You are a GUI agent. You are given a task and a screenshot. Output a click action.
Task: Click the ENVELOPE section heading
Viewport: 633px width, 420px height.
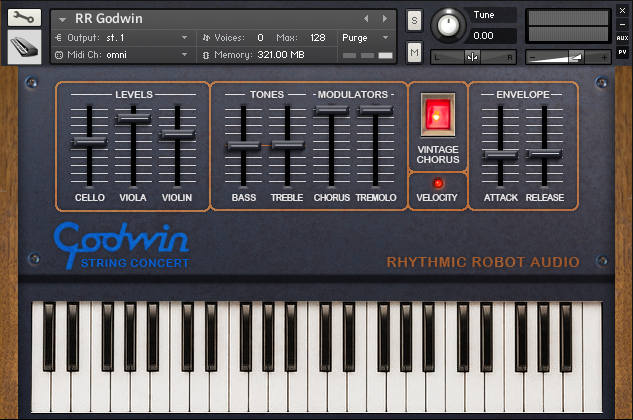523,94
